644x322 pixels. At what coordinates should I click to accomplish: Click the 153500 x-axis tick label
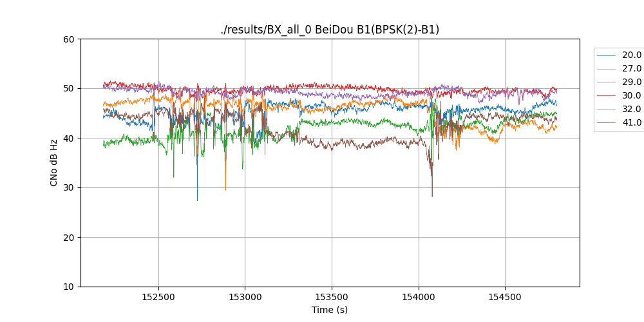[332, 296]
